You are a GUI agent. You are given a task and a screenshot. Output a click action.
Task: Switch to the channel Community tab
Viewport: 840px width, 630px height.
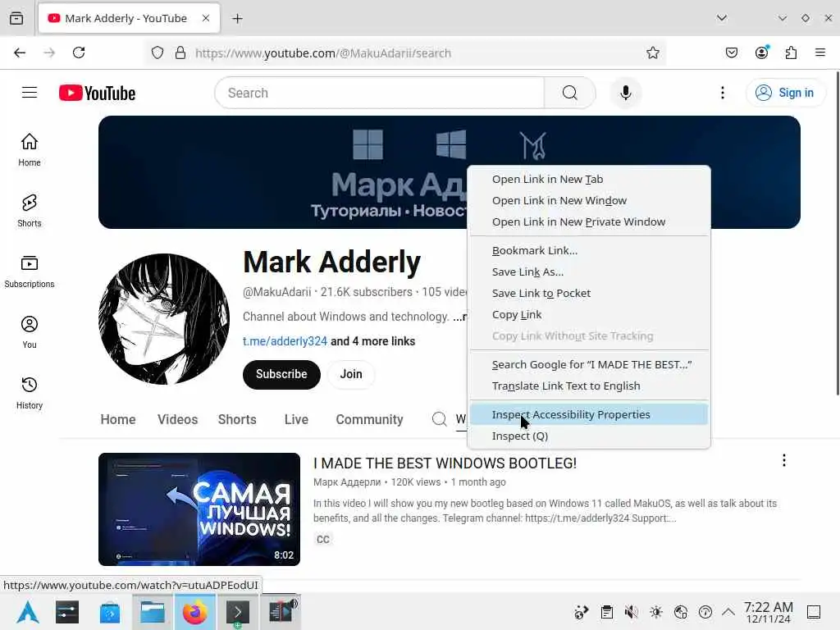[369, 419]
